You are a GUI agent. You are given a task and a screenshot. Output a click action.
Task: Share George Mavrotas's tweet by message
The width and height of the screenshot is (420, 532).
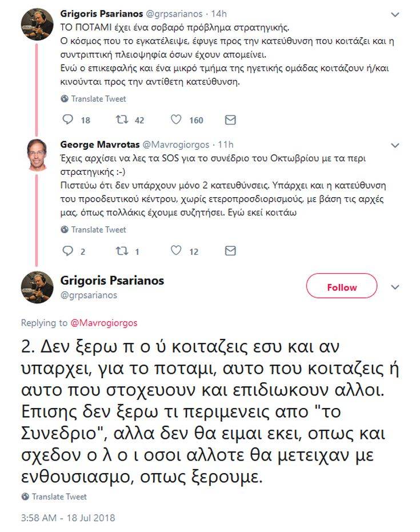tap(230, 251)
